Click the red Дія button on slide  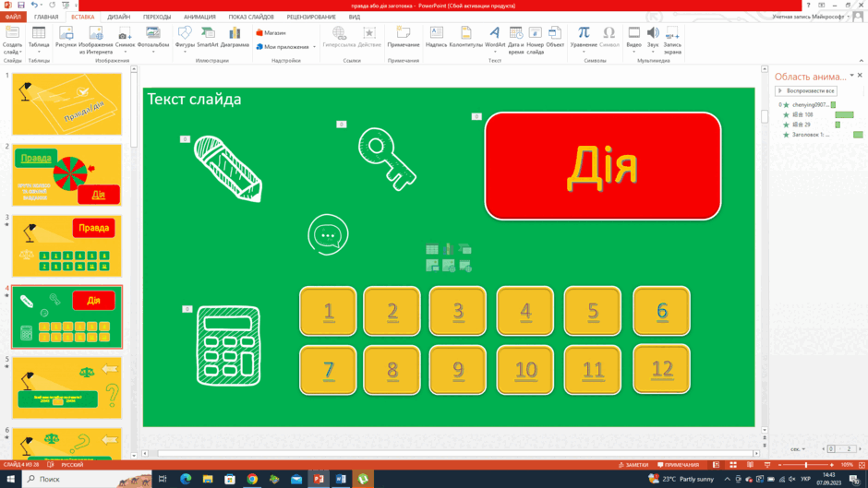(602, 166)
